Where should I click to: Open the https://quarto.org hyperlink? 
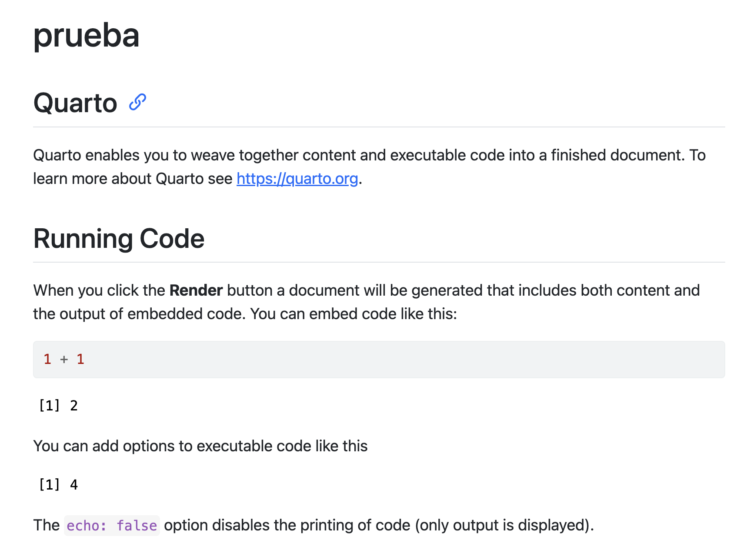point(297,179)
